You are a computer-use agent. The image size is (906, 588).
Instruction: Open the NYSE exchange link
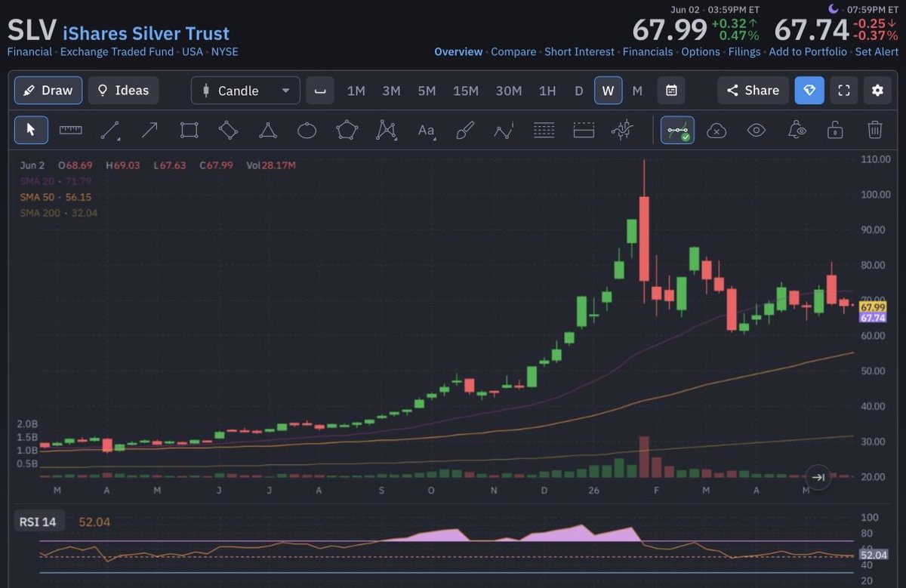click(x=224, y=52)
